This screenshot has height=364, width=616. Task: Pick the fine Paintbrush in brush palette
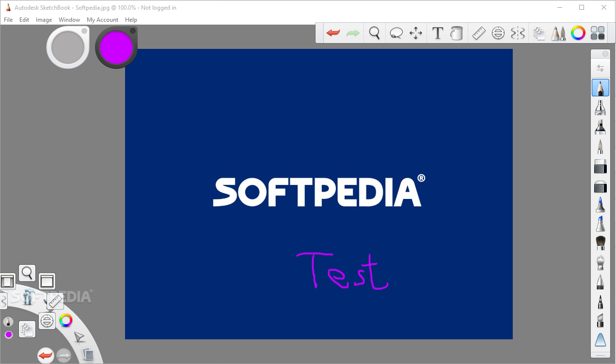pyautogui.click(x=600, y=147)
